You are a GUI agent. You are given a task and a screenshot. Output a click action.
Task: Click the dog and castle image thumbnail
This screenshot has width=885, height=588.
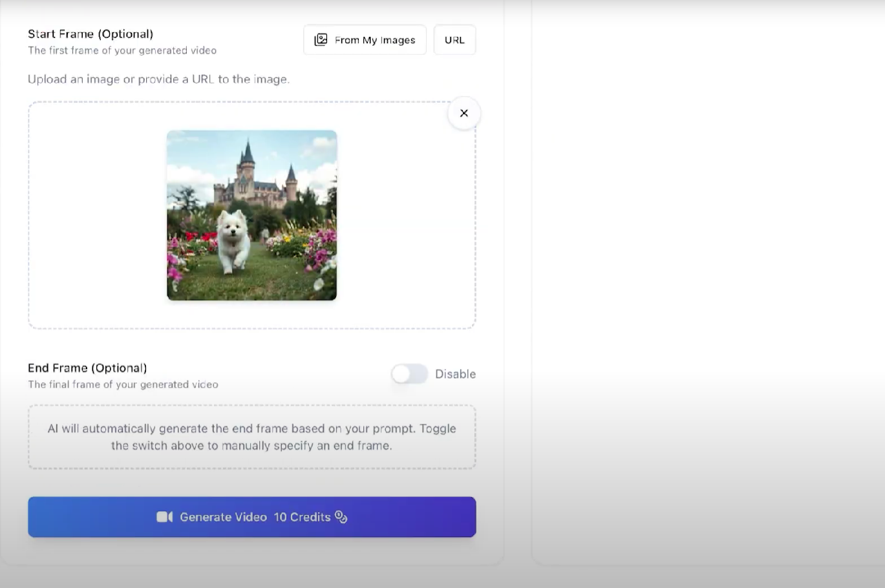251,215
